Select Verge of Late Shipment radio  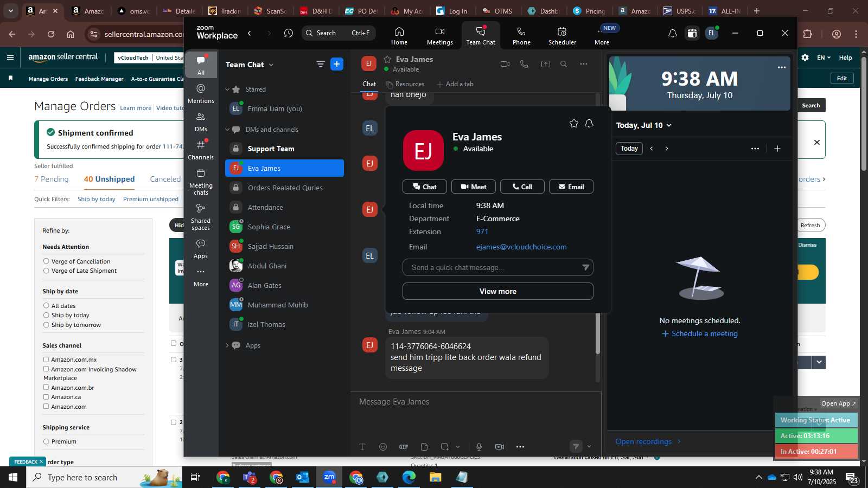click(x=46, y=271)
